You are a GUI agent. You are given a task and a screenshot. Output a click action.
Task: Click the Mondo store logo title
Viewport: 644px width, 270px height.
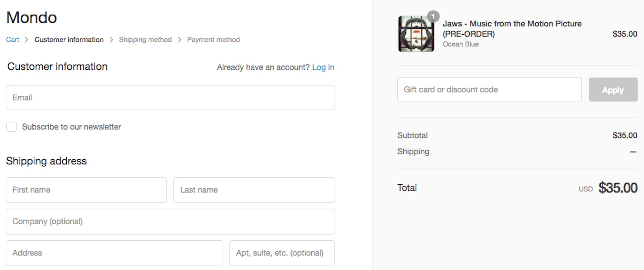pos(31,17)
